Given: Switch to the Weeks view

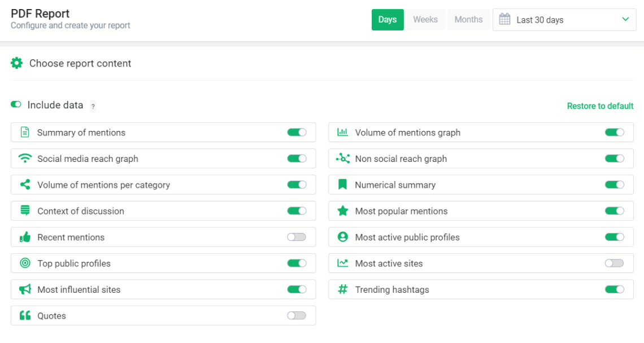Looking at the screenshot, I should tap(425, 20).
